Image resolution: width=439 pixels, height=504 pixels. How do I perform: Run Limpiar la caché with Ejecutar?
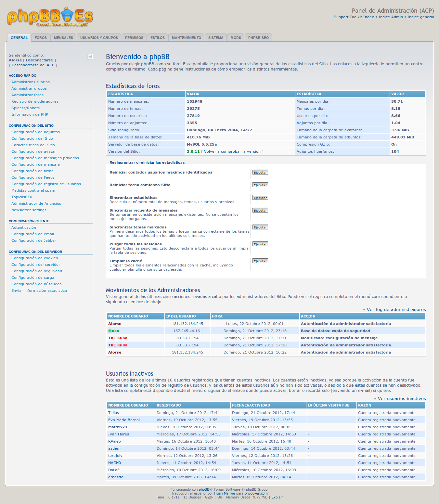260,261
